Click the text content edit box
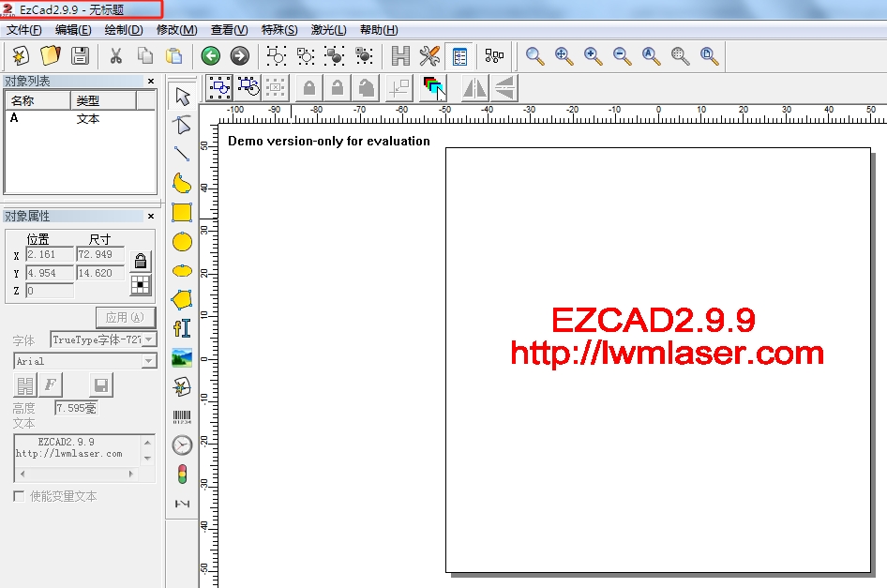887x588 pixels. (x=76, y=452)
